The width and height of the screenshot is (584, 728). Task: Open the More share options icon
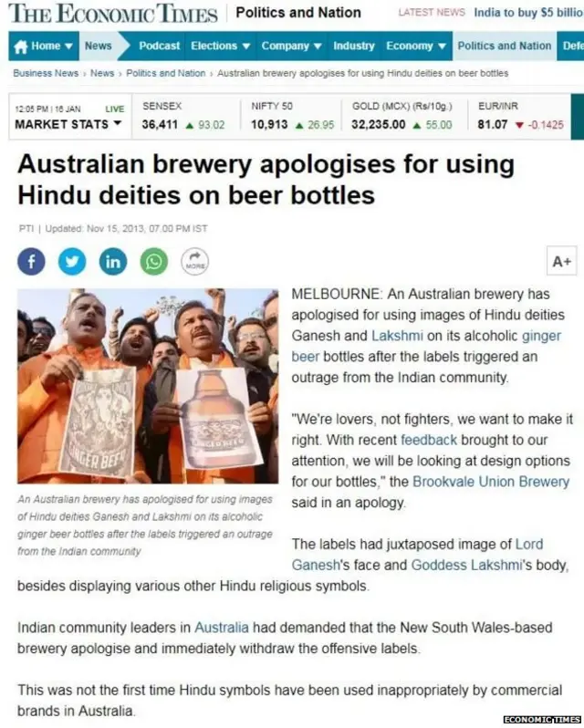click(x=194, y=262)
